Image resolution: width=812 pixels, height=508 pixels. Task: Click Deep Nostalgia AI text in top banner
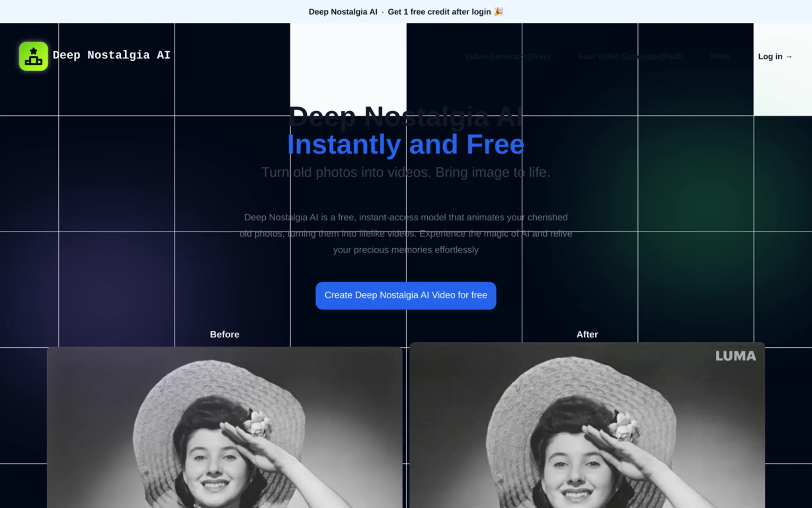tap(343, 12)
